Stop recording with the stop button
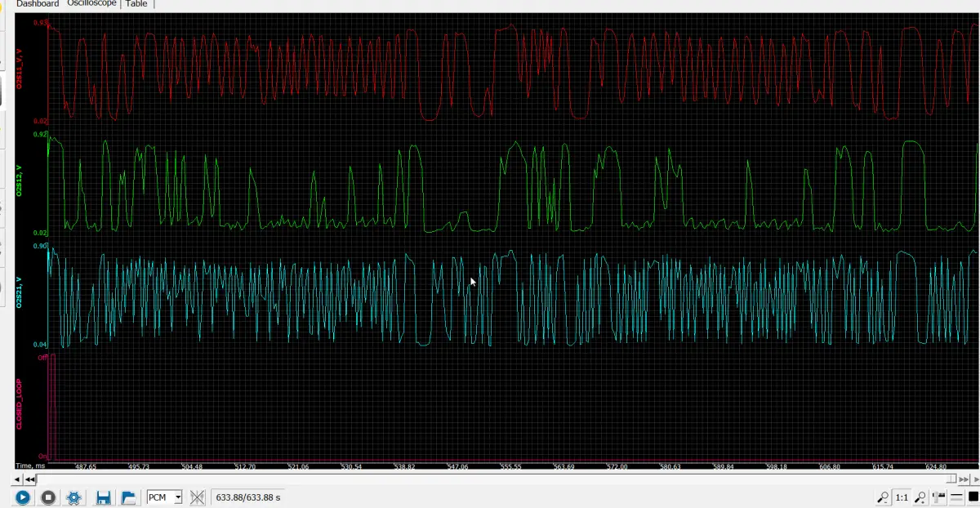Viewport: 980px width, 508px height. pos(48,497)
